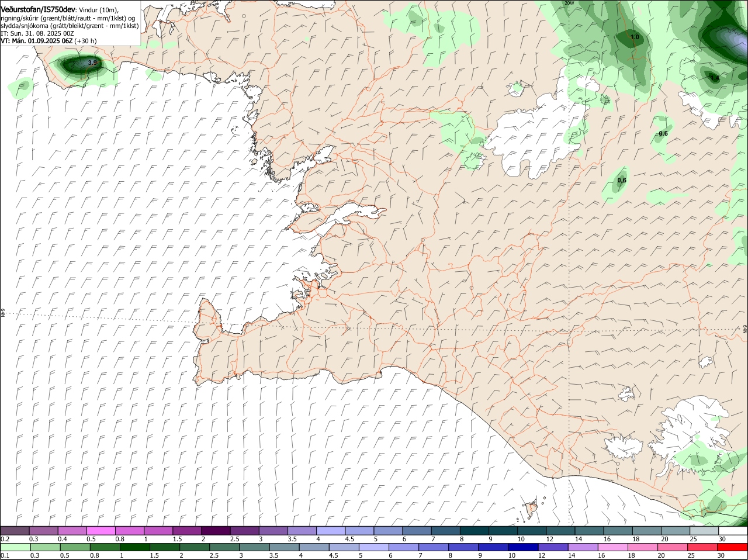Click purple rain swatch between 12 and 14

coord(554,547)
